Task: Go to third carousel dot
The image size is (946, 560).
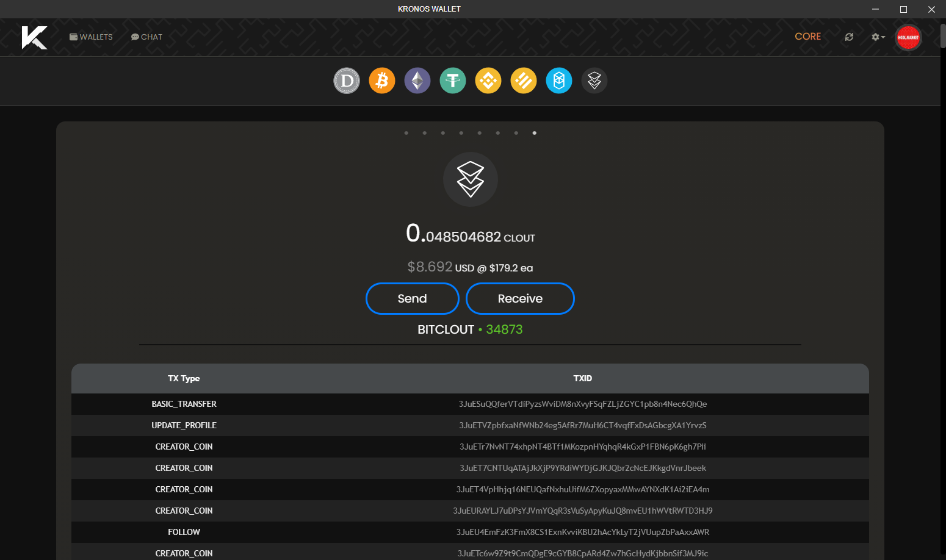Action: (443, 133)
